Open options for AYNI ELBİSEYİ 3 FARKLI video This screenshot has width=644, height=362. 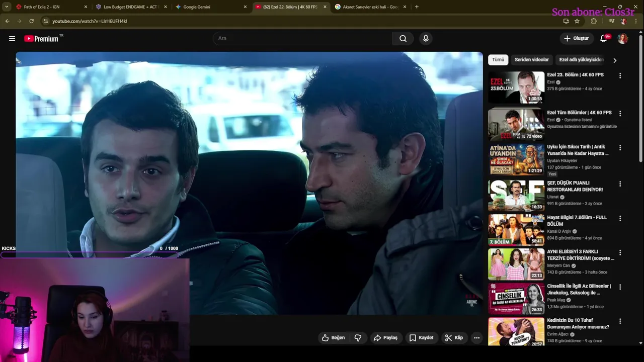click(x=620, y=252)
